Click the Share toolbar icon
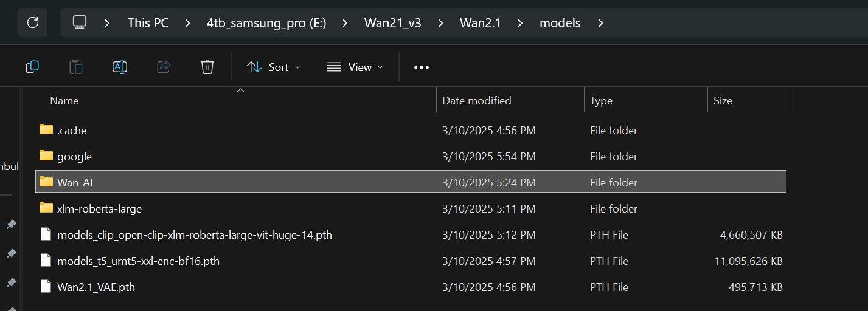The height and width of the screenshot is (311, 868). click(x=164, y=67)
